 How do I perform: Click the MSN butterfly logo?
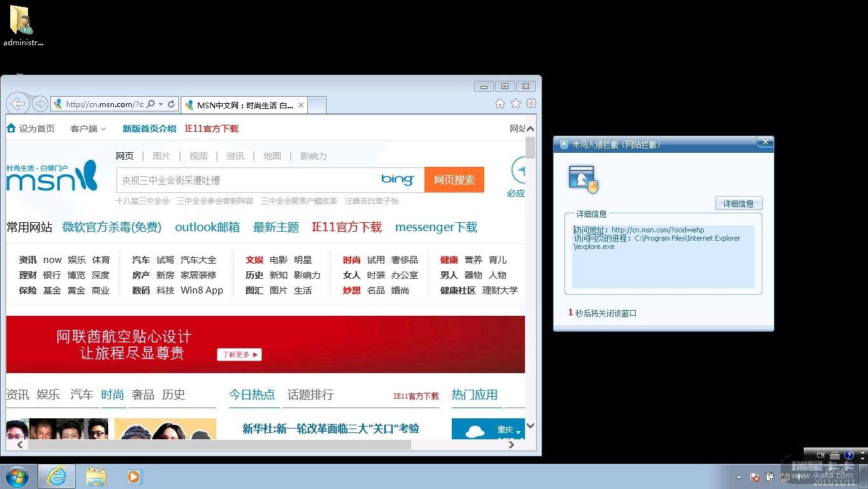pyautogui.click(x=52, y=176)
